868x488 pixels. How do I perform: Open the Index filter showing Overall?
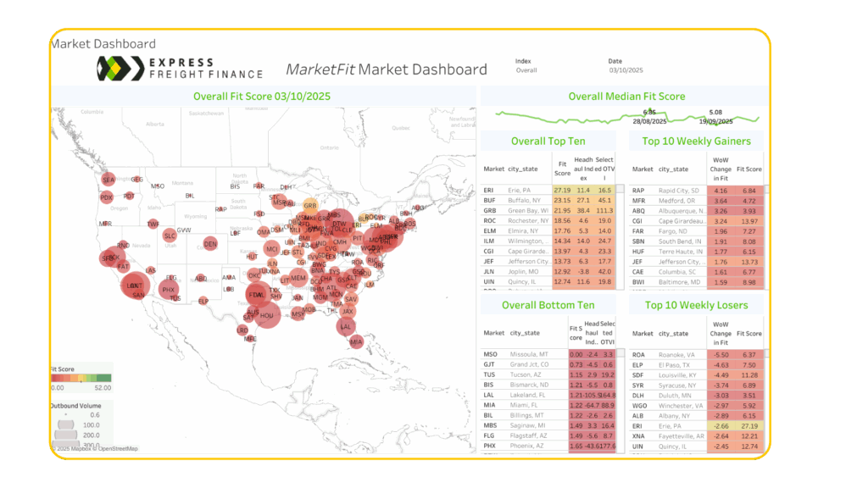(x=526, y=70)
